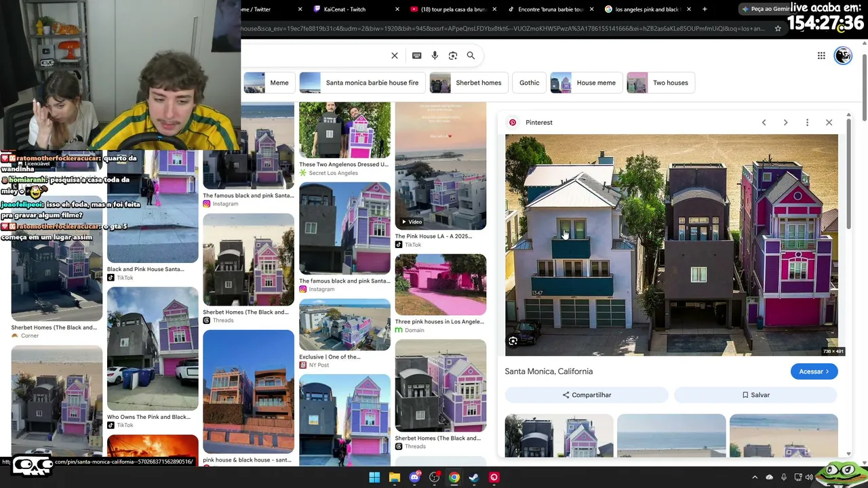
Task: Open 'These Two Angelenos Dressed' Secret Los Angeles result
Action: [x=344, y=140]
